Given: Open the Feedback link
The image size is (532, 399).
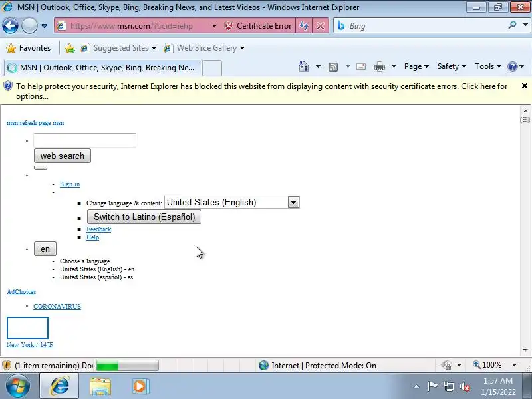Looking at the screenshot, I should click(98, 229).
